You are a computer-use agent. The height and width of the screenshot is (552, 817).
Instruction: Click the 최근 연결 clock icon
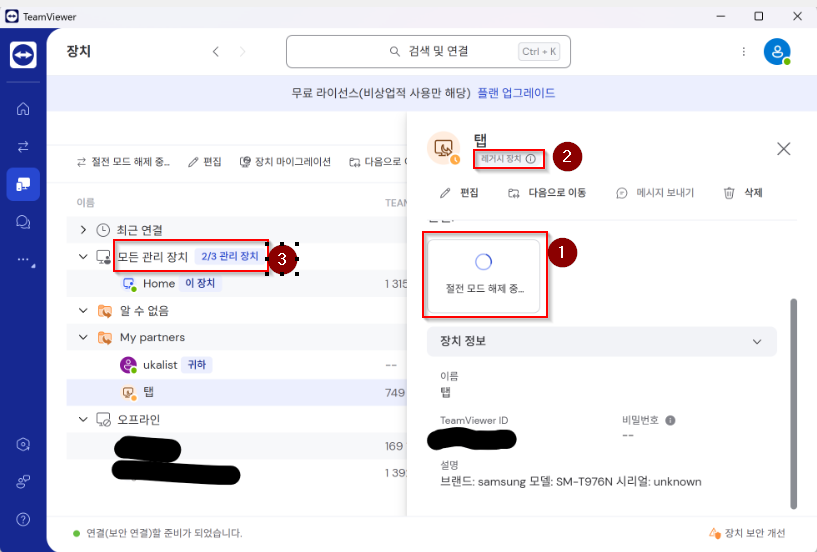click(103, 229)
